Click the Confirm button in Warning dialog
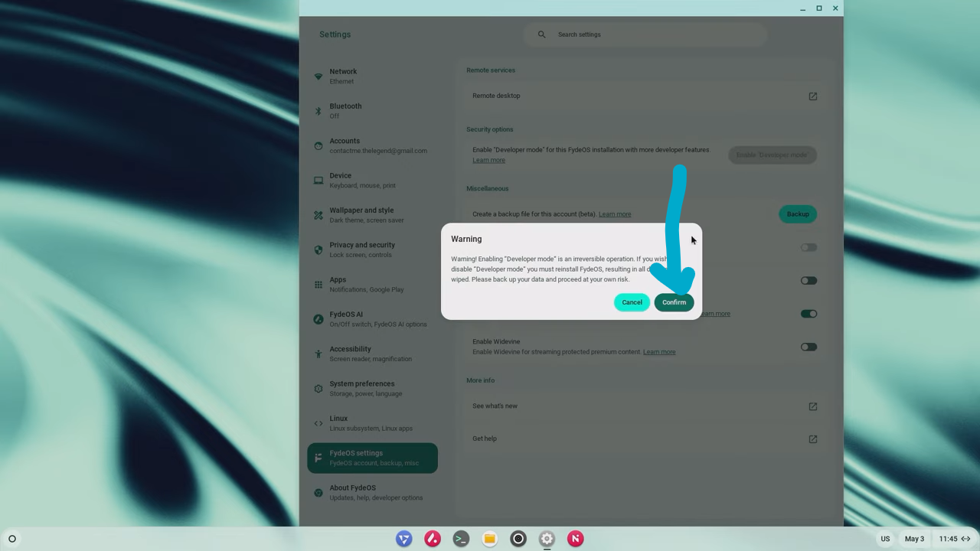 (x=674, y=302)
